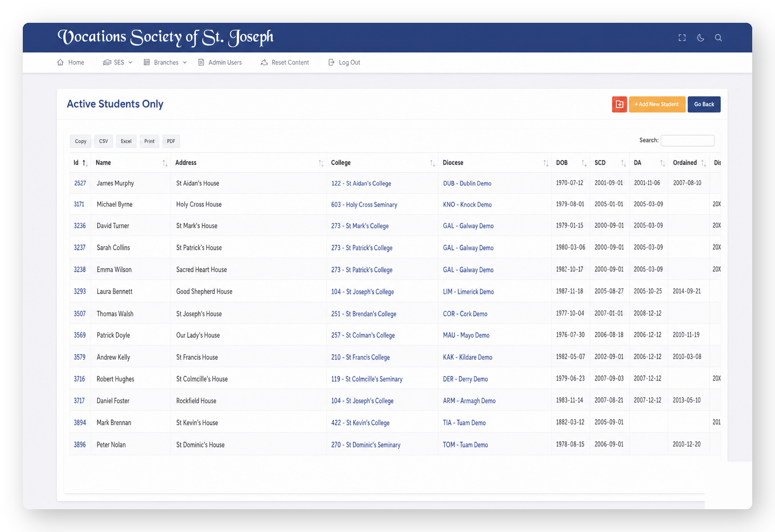Click the Admin Users document icon
Screen dimensions: 775x532
tap(201, 62)
